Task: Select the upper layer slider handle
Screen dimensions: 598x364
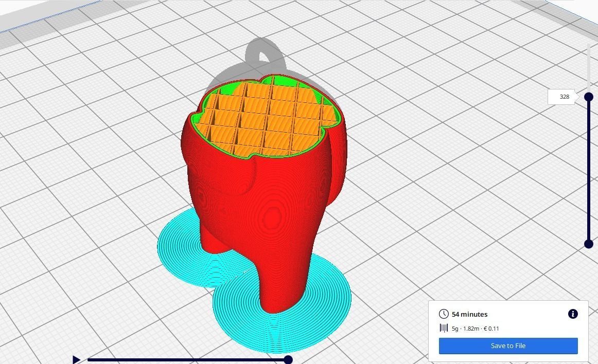Action: [589, 97]
